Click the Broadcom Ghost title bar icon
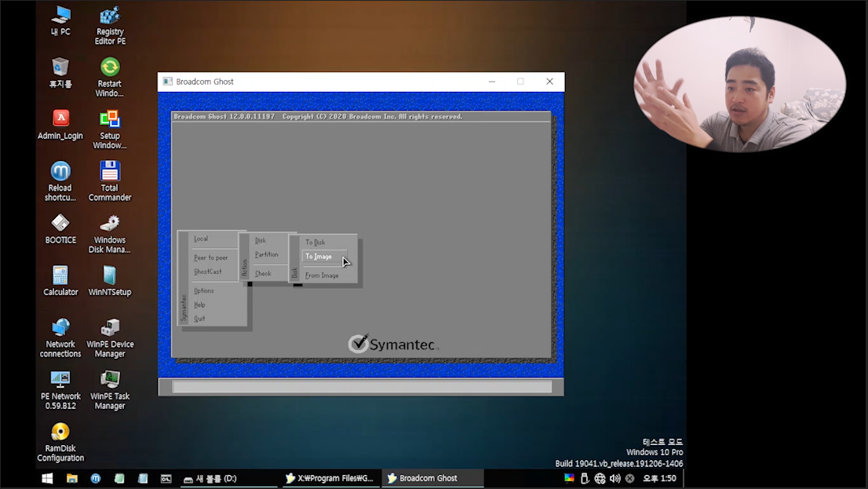Screen dimensions: 868x489 point(168,82)
